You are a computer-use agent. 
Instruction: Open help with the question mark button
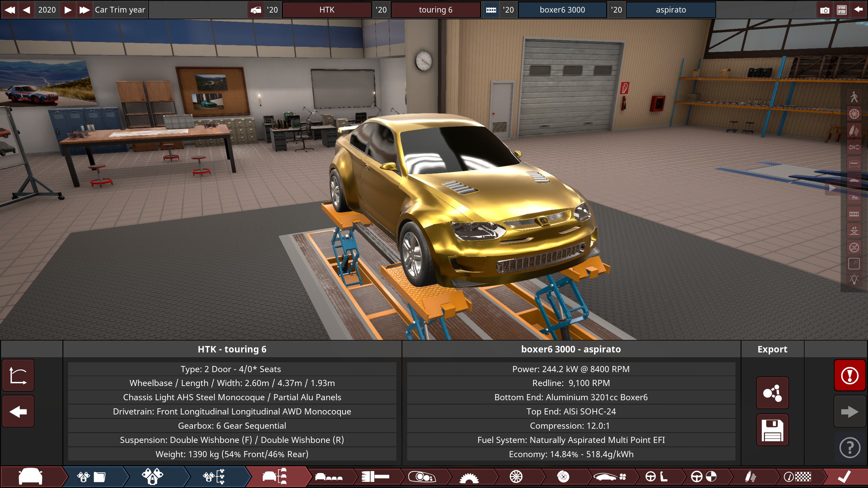tap(850, 448)
